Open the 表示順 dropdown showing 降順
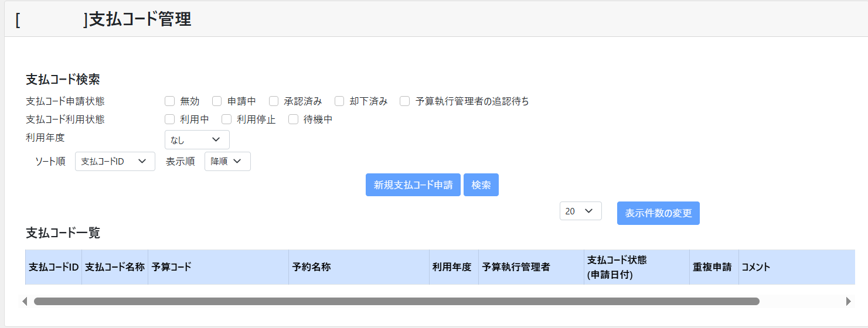Viewport: 868px width, 328px height. click(x=227, y=162)
